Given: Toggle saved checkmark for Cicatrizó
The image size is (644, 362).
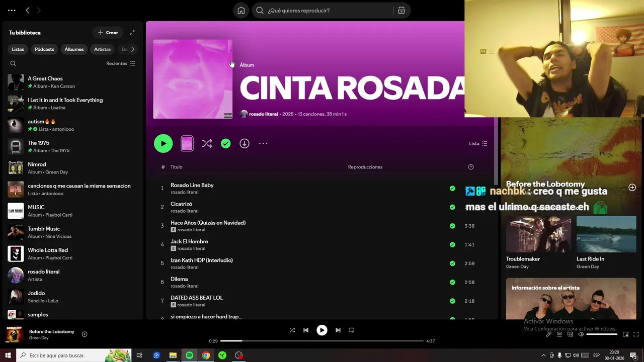Looking at the screenshot, I should pyautogui.click(x=452, y=207).
